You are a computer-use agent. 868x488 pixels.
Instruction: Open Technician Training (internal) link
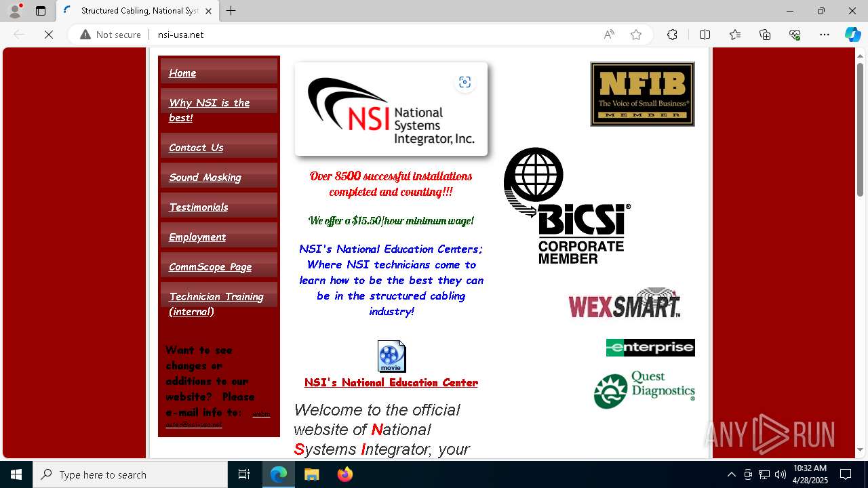(x=216, y=304)
